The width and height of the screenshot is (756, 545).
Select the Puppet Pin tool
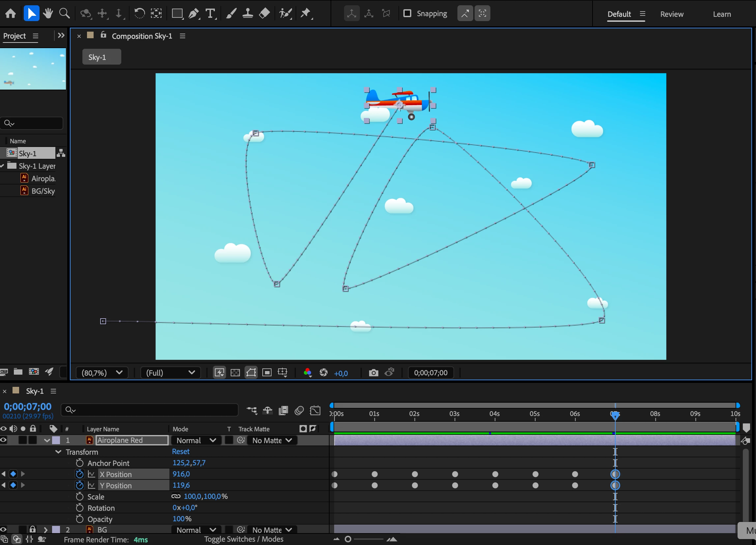[x=305, y=14]
